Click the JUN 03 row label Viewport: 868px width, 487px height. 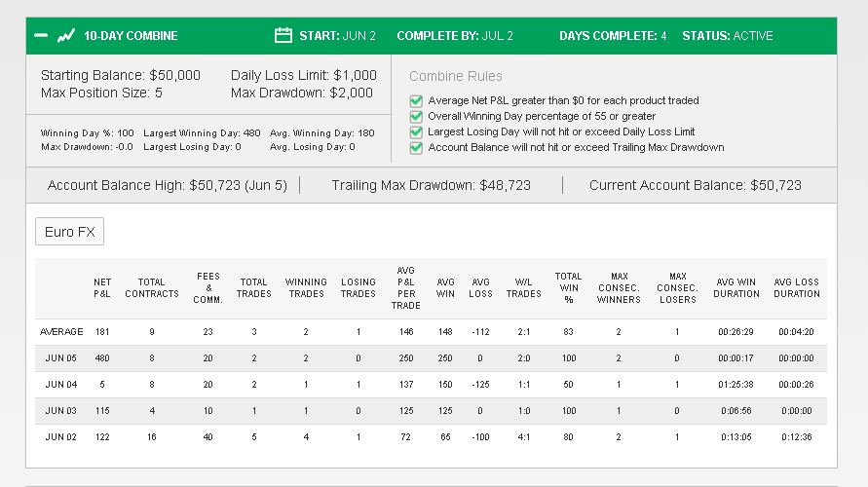61,411
